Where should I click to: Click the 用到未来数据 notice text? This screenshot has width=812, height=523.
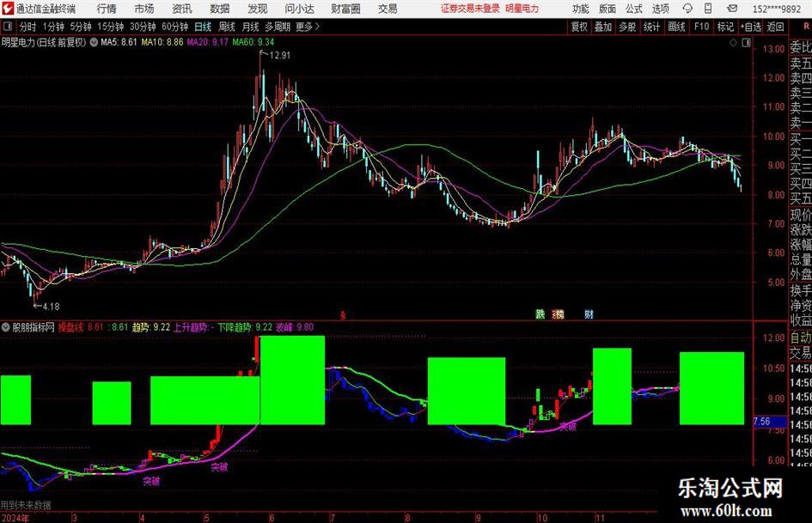point(26,505)
